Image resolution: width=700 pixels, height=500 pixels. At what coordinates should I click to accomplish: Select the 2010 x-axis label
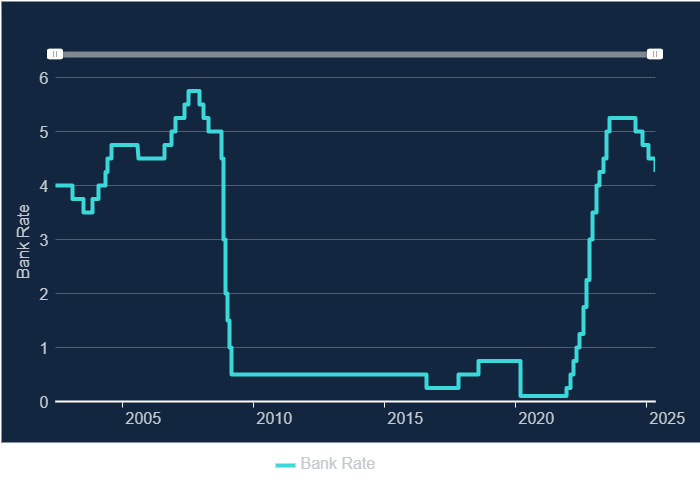(x=274, y=419)
